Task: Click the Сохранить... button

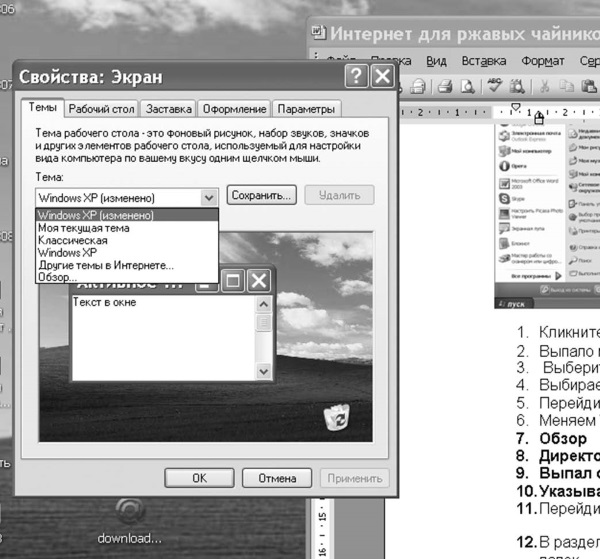Action: point(262,195)
